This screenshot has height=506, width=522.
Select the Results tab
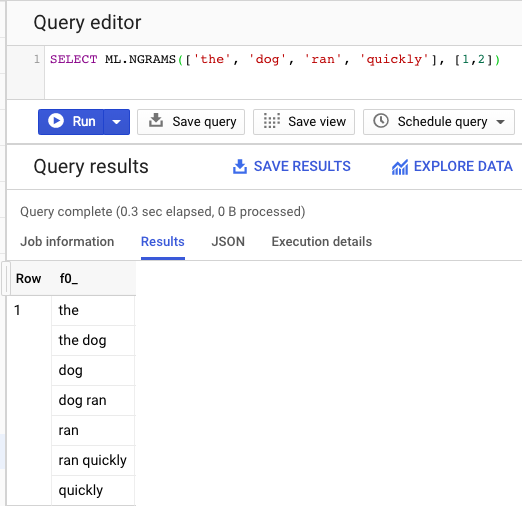[163, 242]
